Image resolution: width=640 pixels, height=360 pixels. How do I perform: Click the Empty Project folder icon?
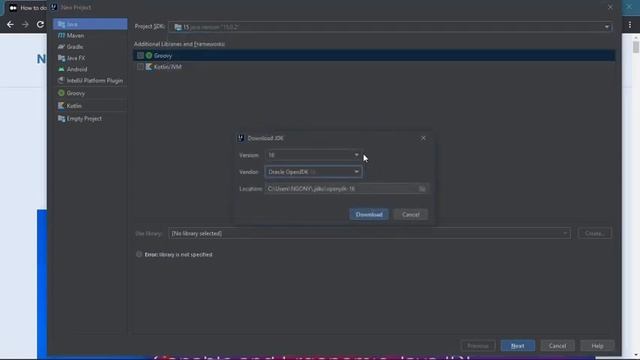point(61,119)
